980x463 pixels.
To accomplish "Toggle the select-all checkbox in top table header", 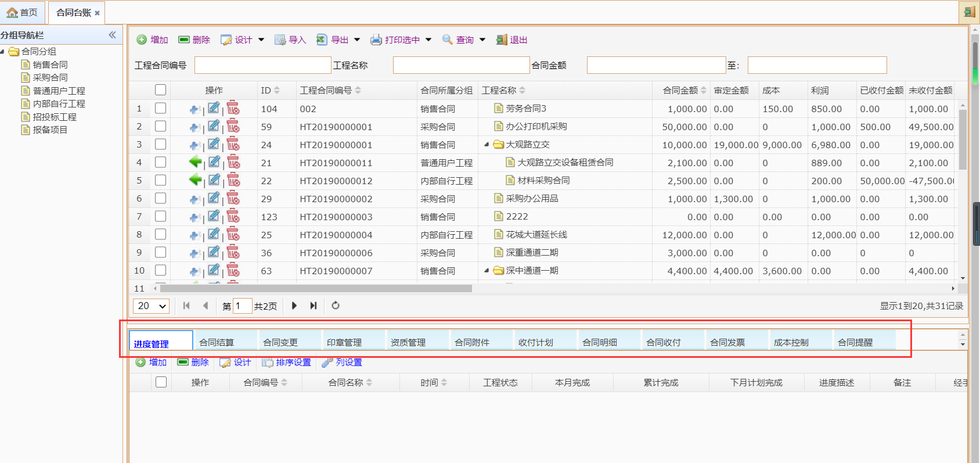I will point(161,90).
